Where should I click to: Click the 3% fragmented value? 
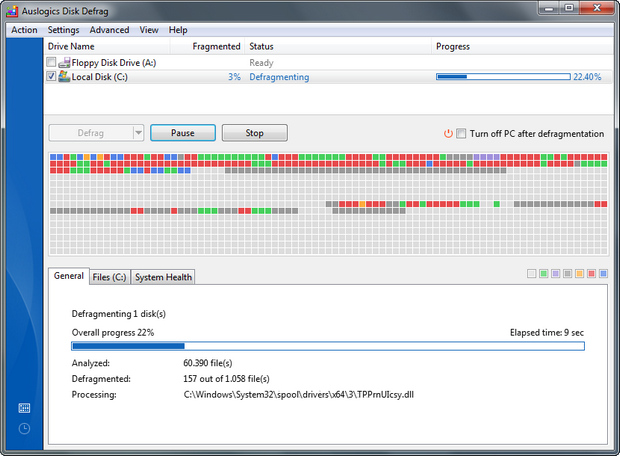pyautogui.click(x=234, y=77)
